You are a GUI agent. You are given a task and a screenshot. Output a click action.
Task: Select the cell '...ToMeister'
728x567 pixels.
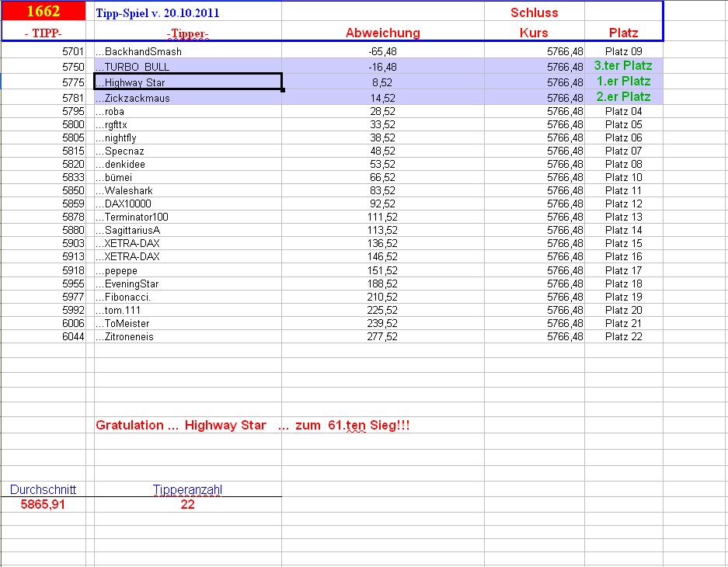[x=187, y=323]
